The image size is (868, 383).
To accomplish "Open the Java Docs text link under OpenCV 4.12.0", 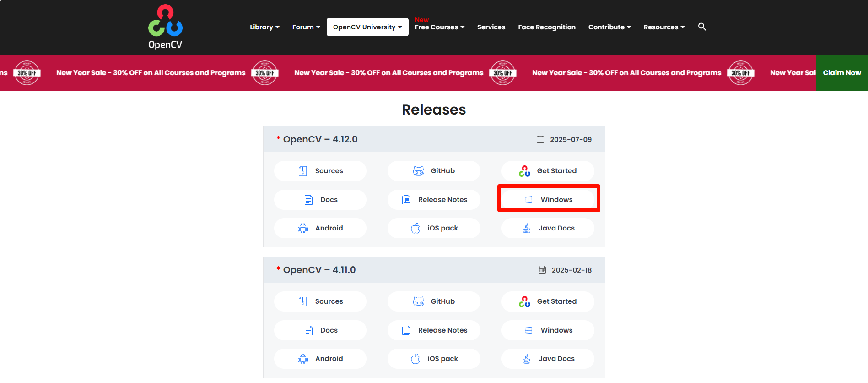I will (557, 228).
